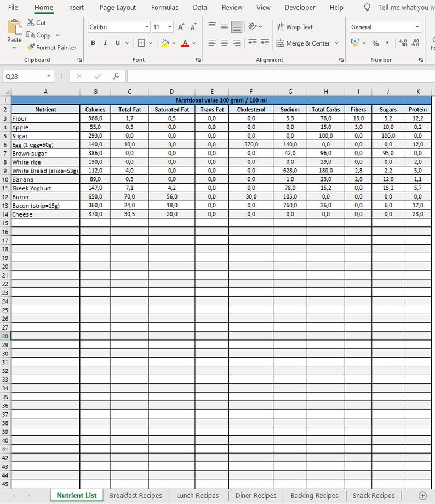
Task: Open General number format dropdown
Action: pyautogui.click(x=417, y=27)
